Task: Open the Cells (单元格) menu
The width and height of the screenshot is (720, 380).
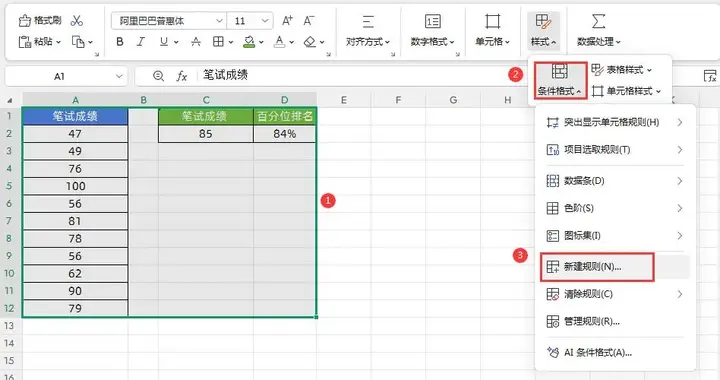Action: point(492,31)
